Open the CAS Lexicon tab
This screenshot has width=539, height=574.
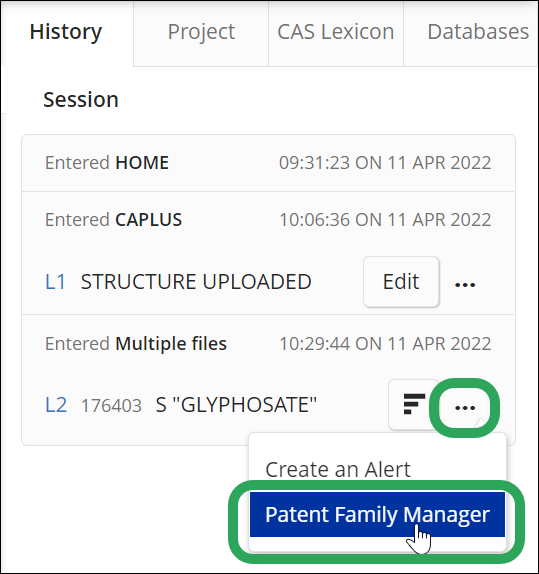pyautogui.click(x=336, y=32)
